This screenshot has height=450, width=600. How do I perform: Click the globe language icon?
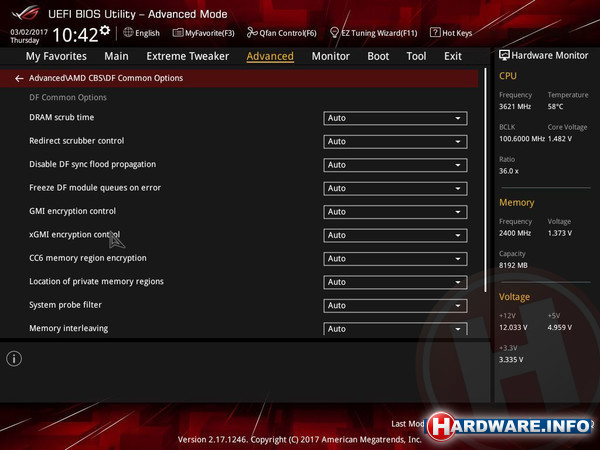(x=128, y=33)
